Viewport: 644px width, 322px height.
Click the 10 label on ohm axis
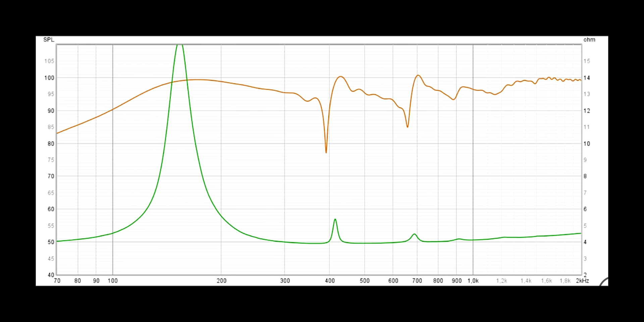coord(586,144)
